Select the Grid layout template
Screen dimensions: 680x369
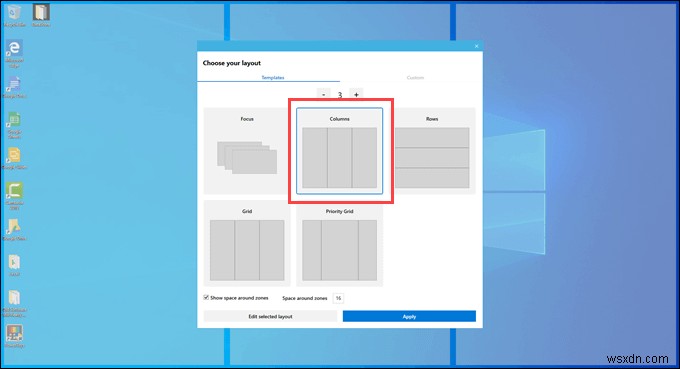coord(247,243)
